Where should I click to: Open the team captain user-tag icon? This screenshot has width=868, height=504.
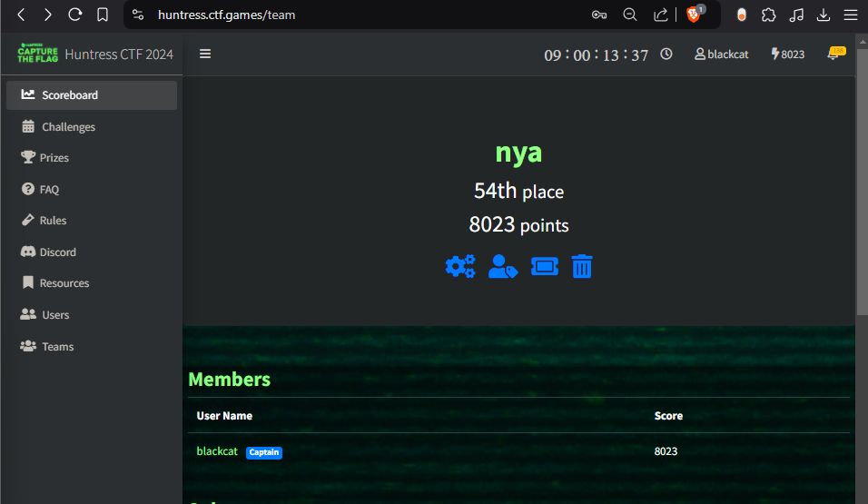point(503,266)
